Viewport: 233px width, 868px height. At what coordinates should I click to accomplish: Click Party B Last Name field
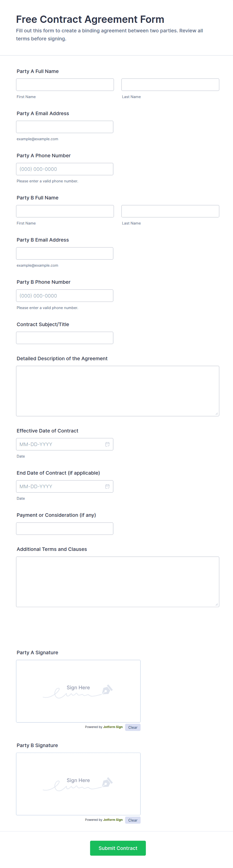170,211
